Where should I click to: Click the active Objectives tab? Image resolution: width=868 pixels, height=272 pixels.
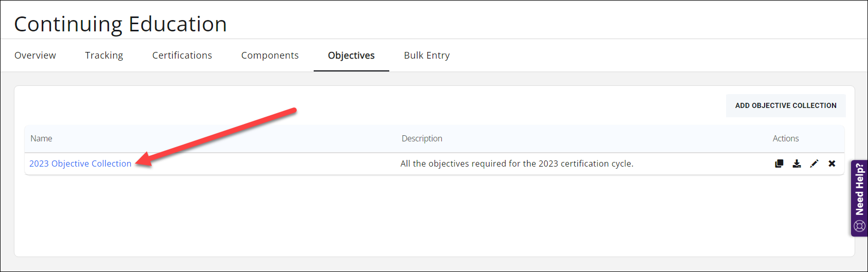coord(351,56)
